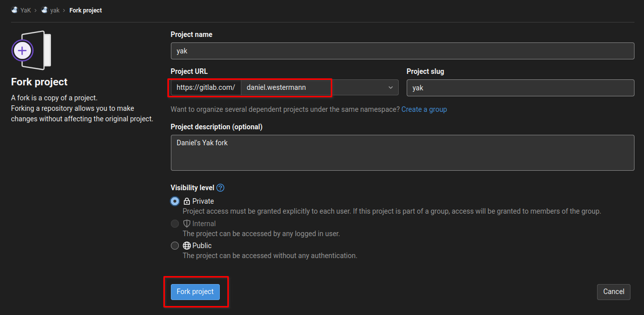Focus the Project name input field
The width and height of the screenshot is (644, 315).
pos(402,51)
